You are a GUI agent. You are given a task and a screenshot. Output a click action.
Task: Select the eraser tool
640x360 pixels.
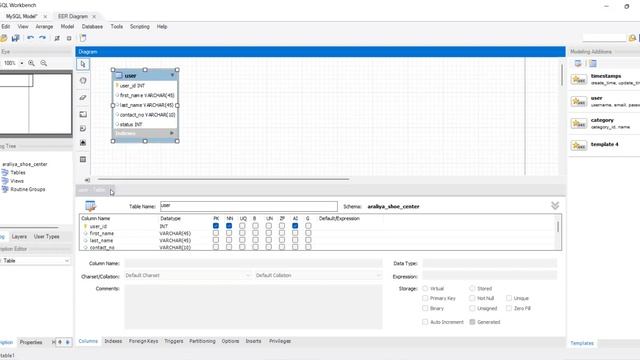pyautogui.click(x=83, y=97)
